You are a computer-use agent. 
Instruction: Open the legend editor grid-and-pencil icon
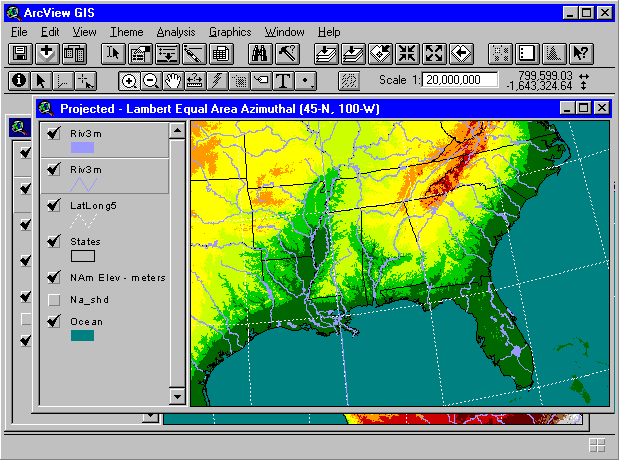(141, 54)
